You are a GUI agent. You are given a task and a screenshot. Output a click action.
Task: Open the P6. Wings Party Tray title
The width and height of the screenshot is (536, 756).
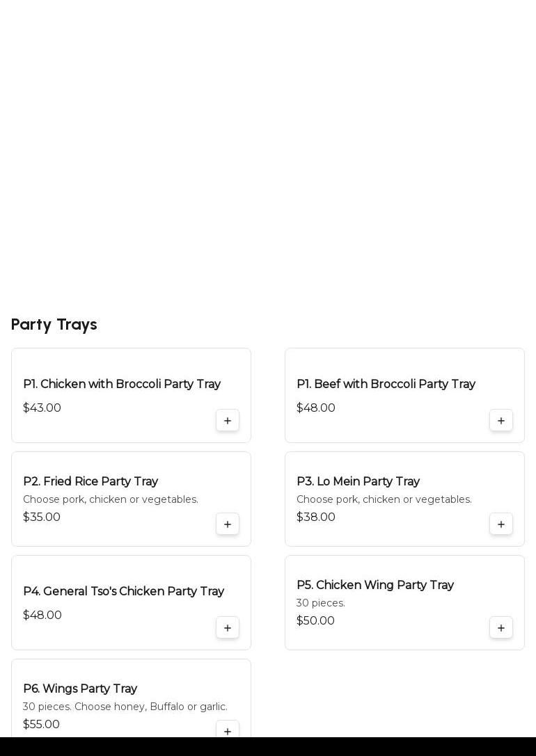(x=80, y=689)
